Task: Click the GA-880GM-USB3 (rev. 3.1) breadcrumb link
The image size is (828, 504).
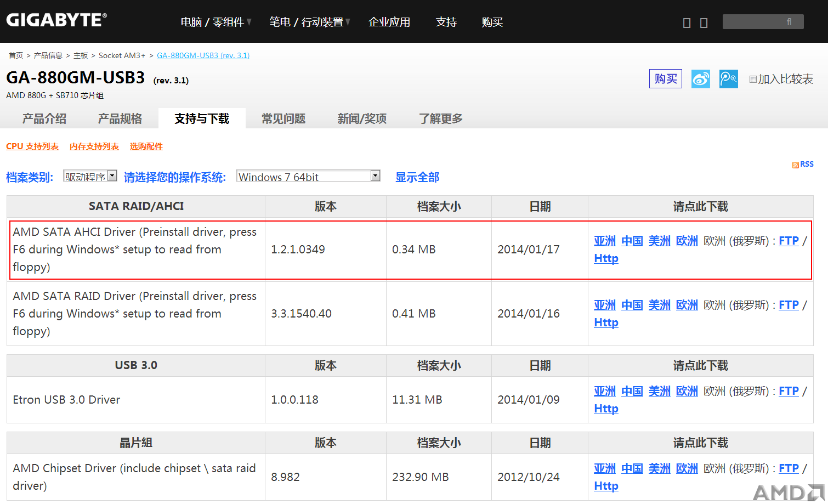Action: click(203, 55)
